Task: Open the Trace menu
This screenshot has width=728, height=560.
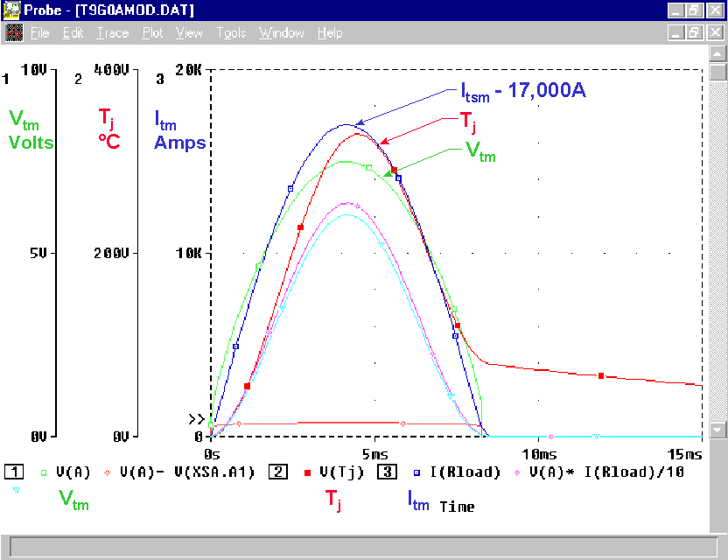Action: tap(112, 33)
